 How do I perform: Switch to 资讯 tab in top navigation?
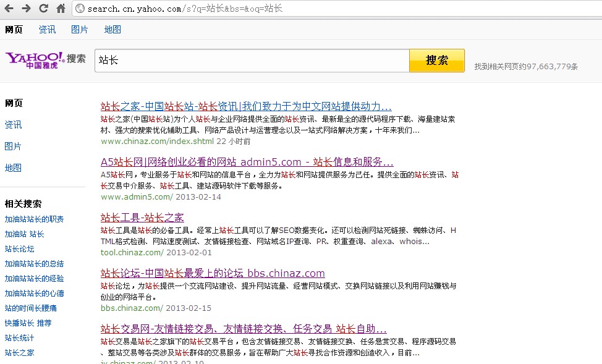point(47,30)
